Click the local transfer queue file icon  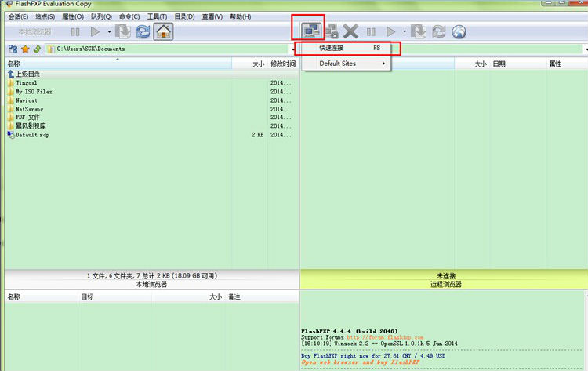(x=123, y=32)
